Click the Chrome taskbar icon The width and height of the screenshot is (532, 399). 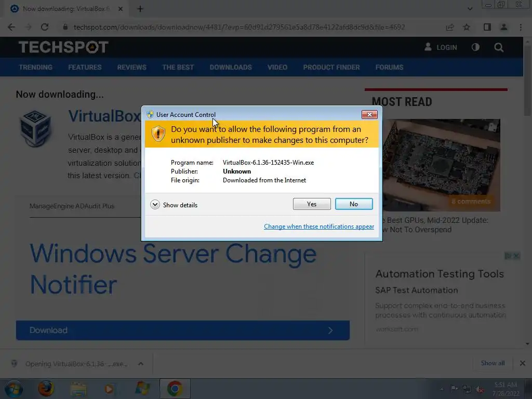[x=175, y=389]
